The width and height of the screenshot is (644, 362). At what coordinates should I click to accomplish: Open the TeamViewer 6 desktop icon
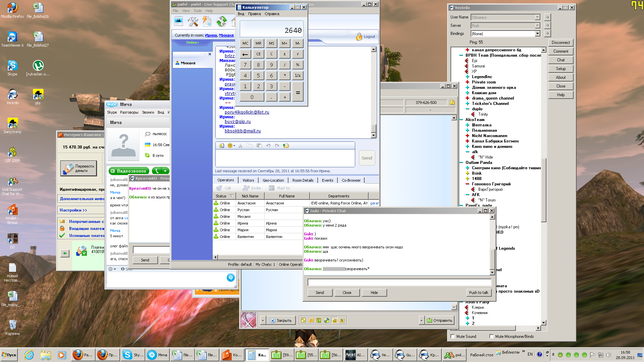click(x=12, y=39)
